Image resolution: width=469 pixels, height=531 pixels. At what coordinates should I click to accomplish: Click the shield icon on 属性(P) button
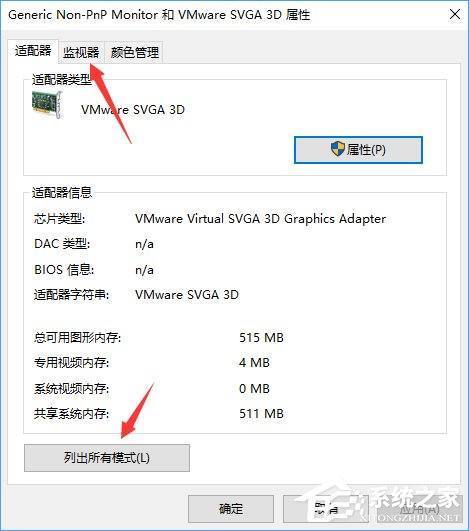[337, 149]
